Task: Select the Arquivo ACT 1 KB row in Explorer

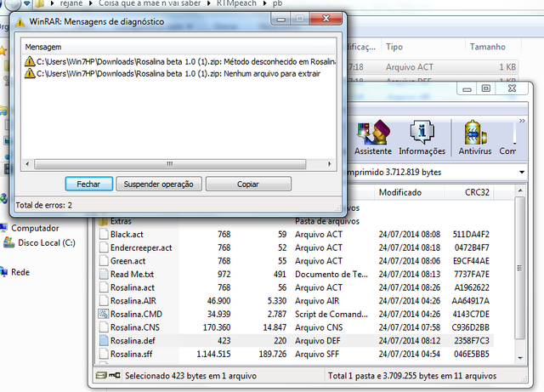Action: (x=432, y=67)
